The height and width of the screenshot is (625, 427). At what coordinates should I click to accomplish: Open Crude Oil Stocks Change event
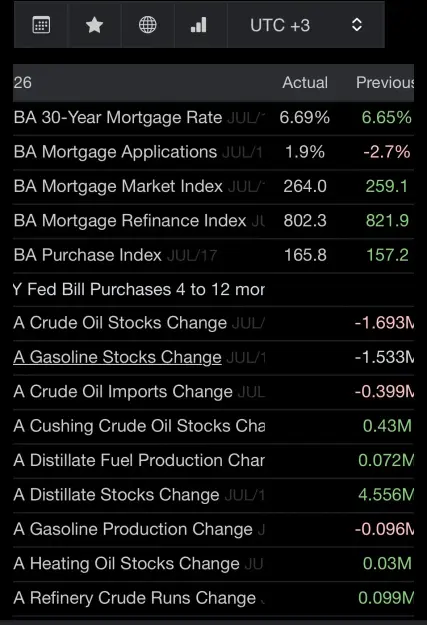point(213,323)
